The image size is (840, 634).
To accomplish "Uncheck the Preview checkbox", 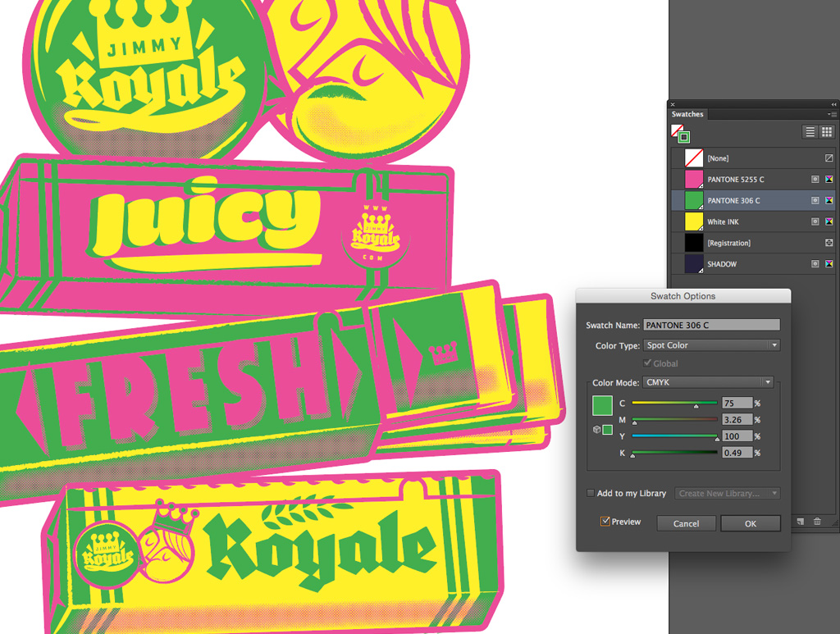I will pyautogui.click(x=605, y=522).
